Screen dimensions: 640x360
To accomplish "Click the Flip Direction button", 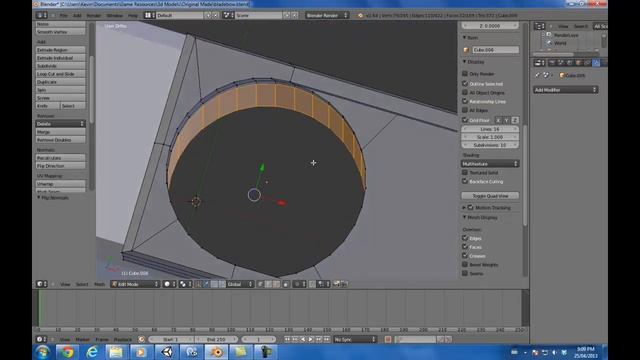I will [60, 166].
